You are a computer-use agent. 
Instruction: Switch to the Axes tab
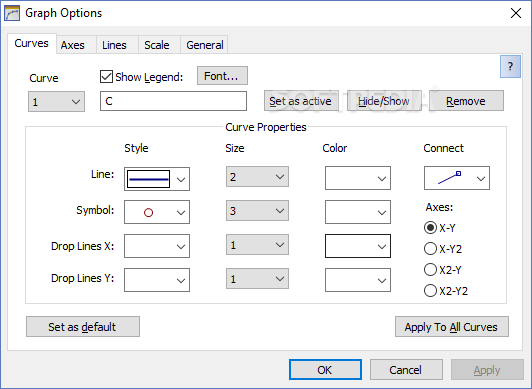(x=73, y=45)
